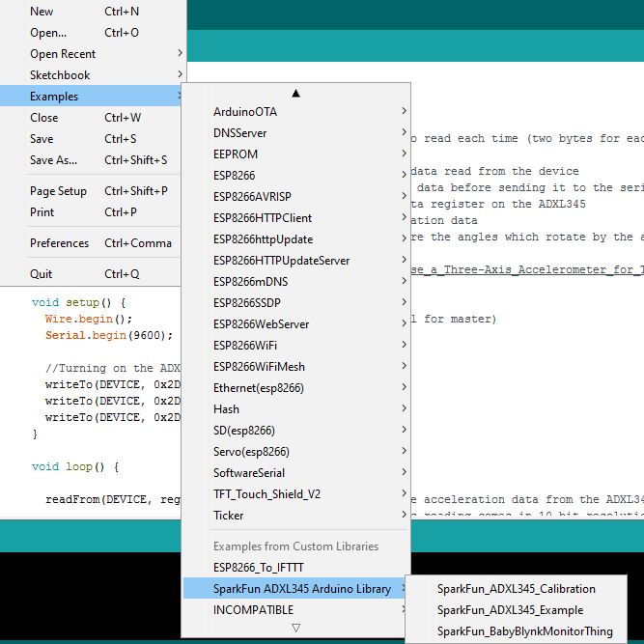
Task: Click the SoftwareSerial row chevron
Action: [x=404, y=472]
